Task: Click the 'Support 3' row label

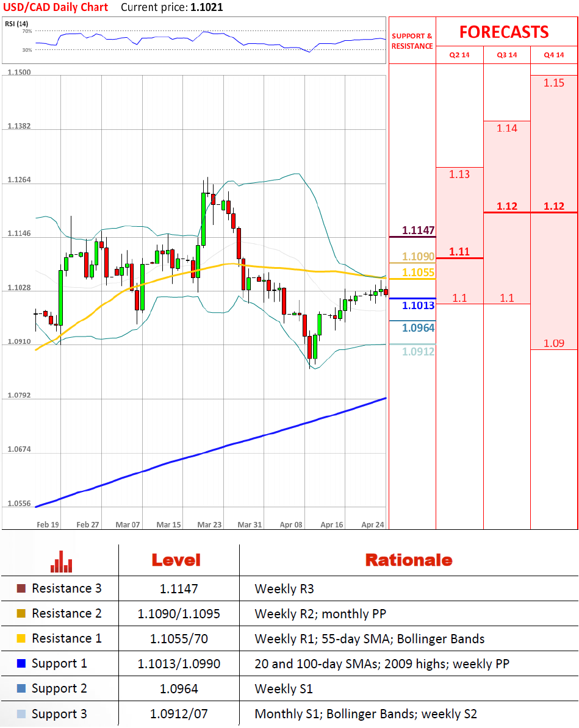Action: [x=59, y=713]
